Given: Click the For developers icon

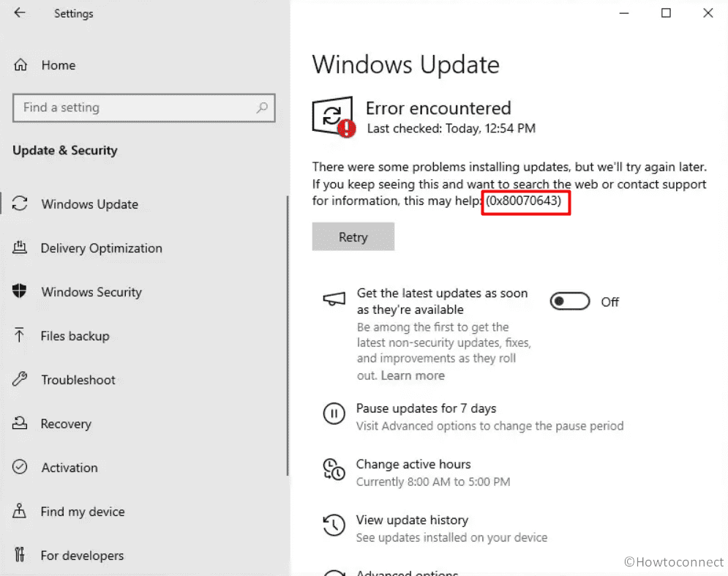Looking at the screenshot, I should (x=21, y=556).
